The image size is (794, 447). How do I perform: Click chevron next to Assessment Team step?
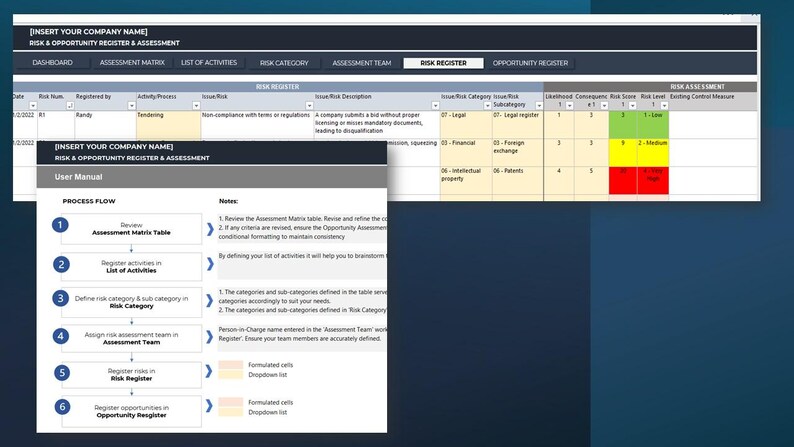coord(209,337)
